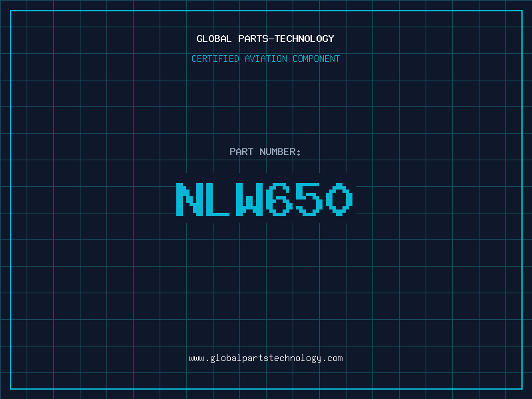
Task: Select the NLW650 part number text
Action: [x=265, y=199]
